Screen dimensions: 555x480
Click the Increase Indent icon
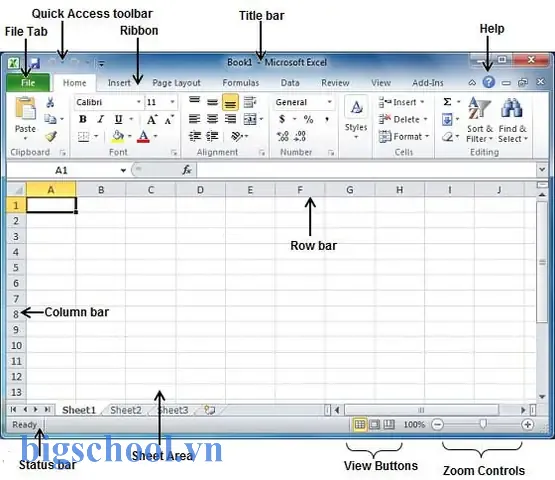click(212, 136)
